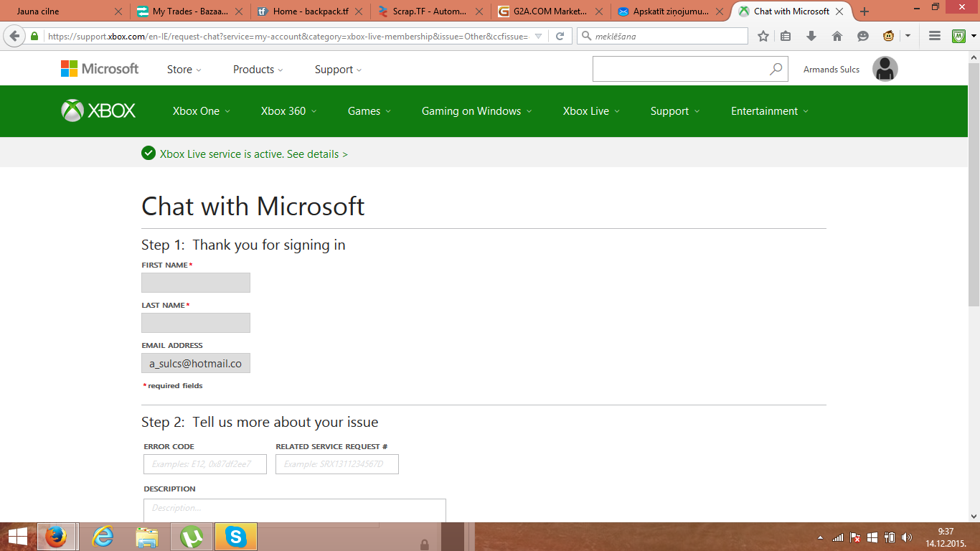Switch to the Home - backpack.tf tab
Screen dimensions: 980x551
point(311,11)
